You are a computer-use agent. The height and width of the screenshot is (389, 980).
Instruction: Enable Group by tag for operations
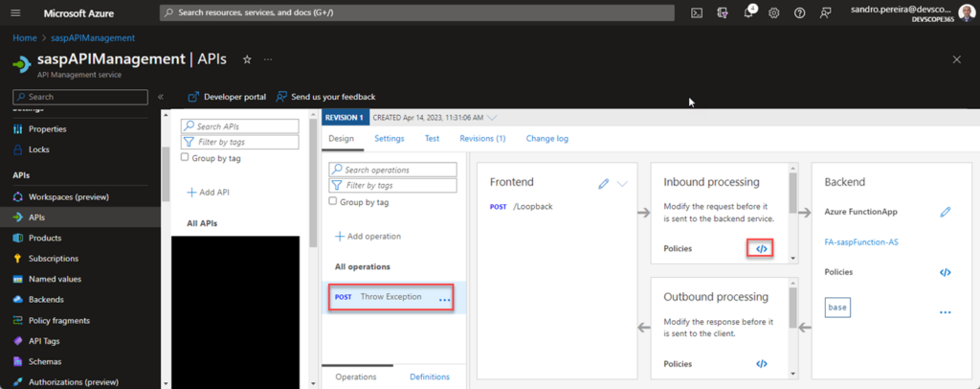pyautogui.click(x=333, y=202)
